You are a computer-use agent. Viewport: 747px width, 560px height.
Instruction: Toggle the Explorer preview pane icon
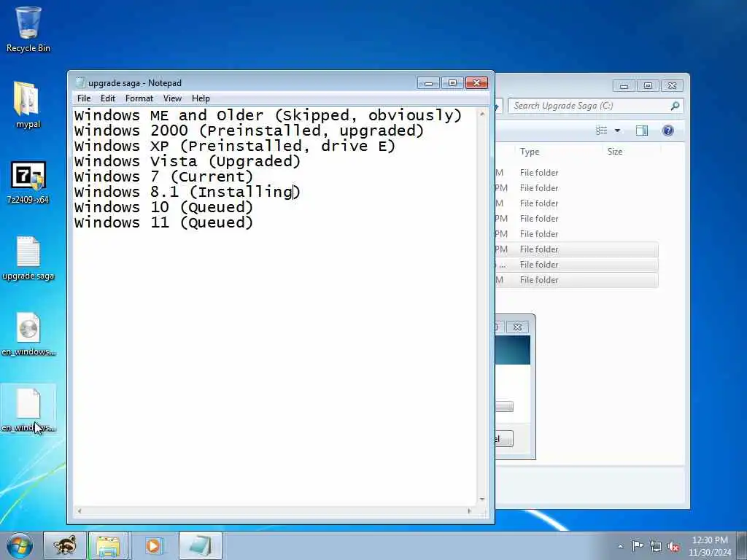[x=642, y=131]
